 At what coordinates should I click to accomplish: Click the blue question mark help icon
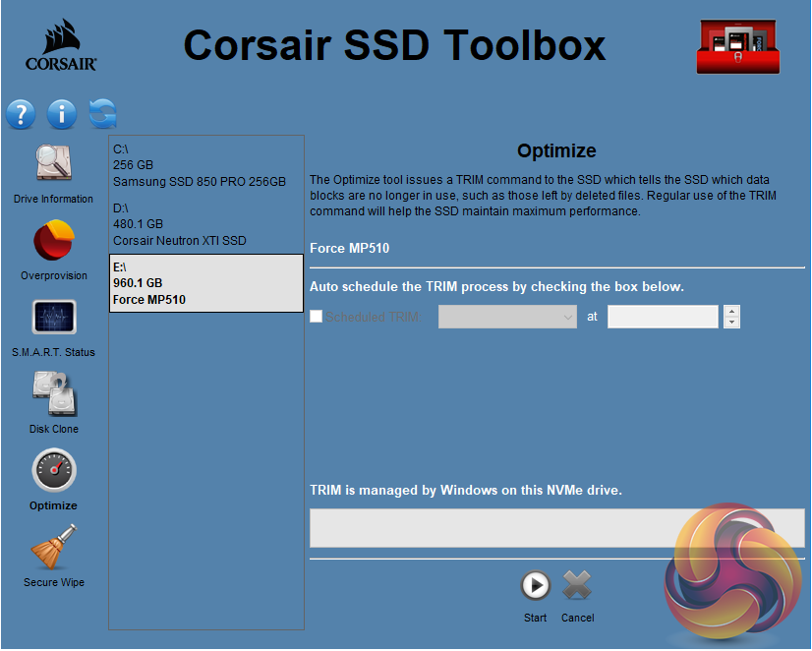pyautogui.click(x=21, y=114)
